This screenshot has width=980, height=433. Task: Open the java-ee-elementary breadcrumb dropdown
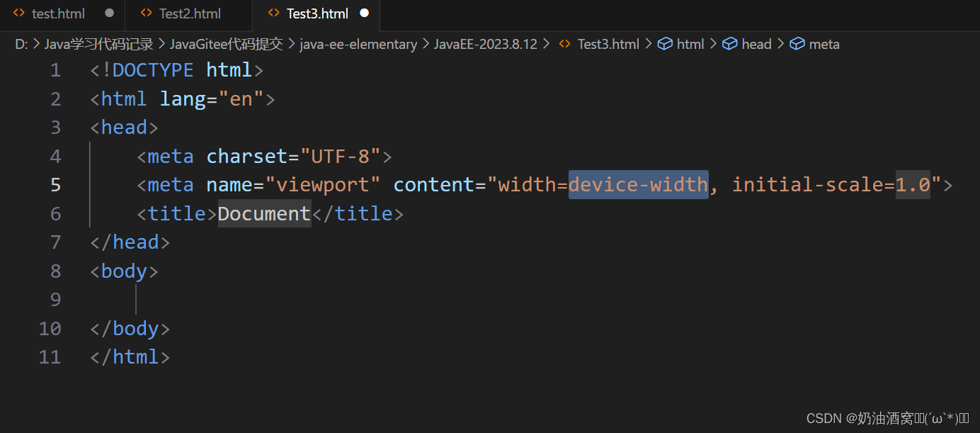click(358, 43)
